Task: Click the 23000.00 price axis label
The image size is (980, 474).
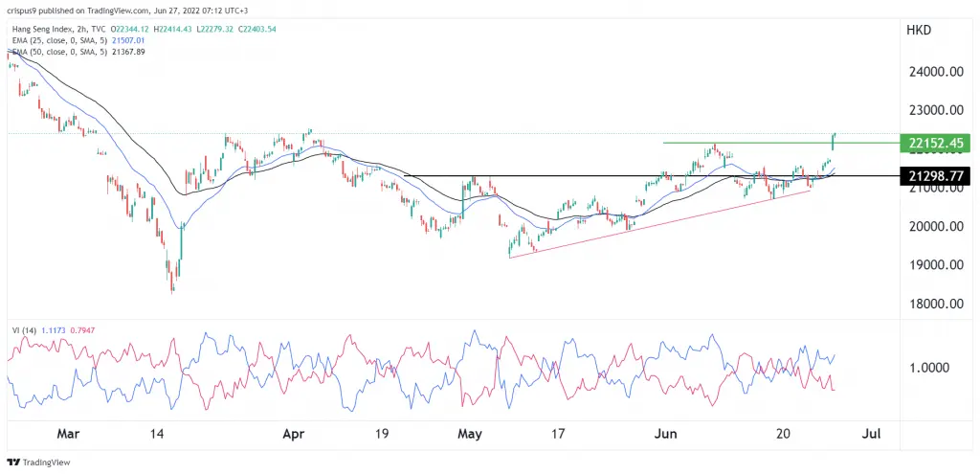Action: [935, 111]
